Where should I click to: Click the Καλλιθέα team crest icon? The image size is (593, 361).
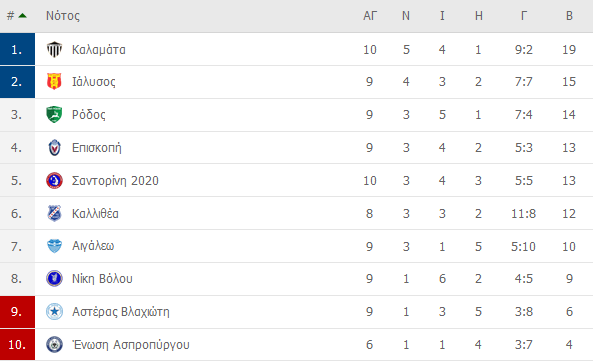click(x=54, y=213)
